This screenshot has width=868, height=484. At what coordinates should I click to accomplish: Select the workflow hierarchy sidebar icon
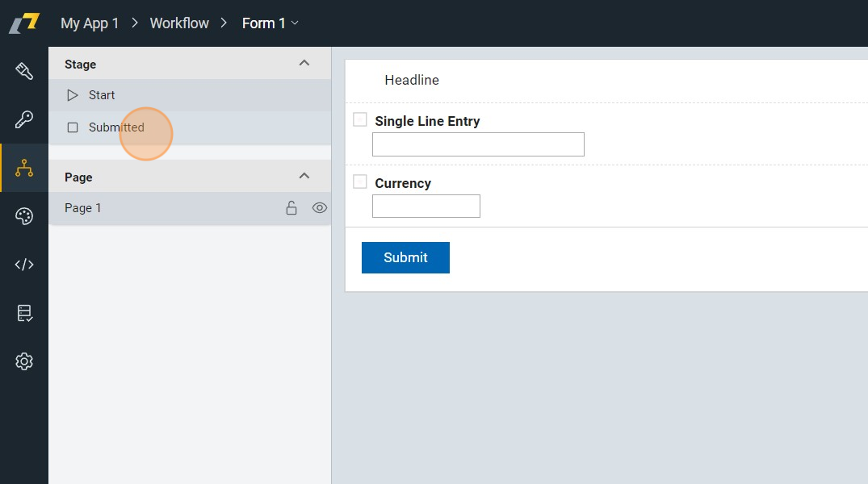coord(24,168)
